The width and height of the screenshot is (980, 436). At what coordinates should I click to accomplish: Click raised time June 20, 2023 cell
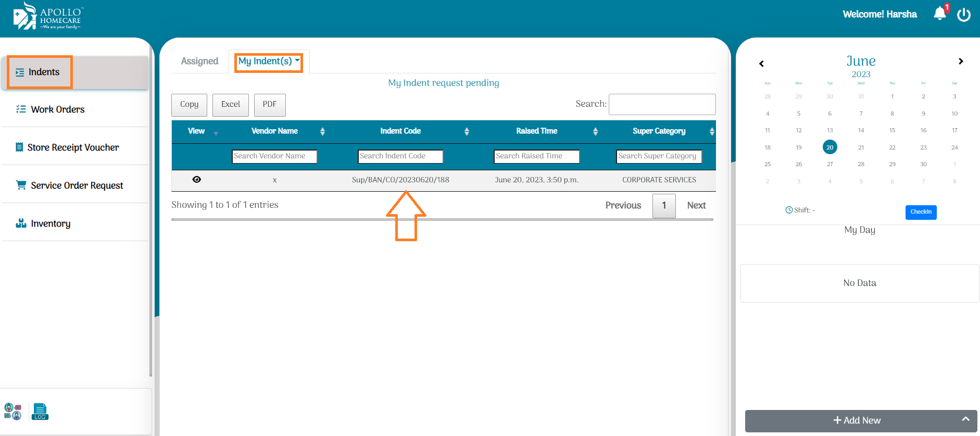tap(537, 180)
